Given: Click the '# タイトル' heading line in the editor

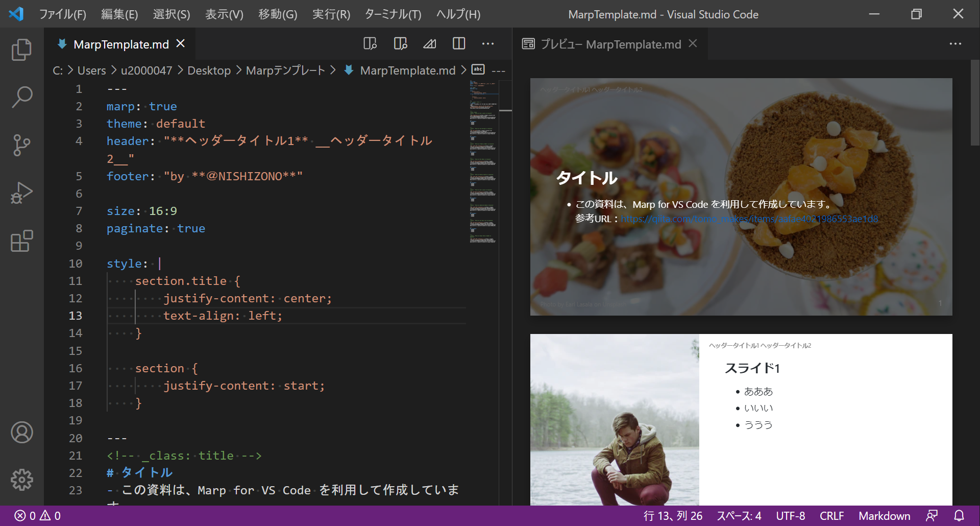Looking at the screenshot, I should coord(139,473).
